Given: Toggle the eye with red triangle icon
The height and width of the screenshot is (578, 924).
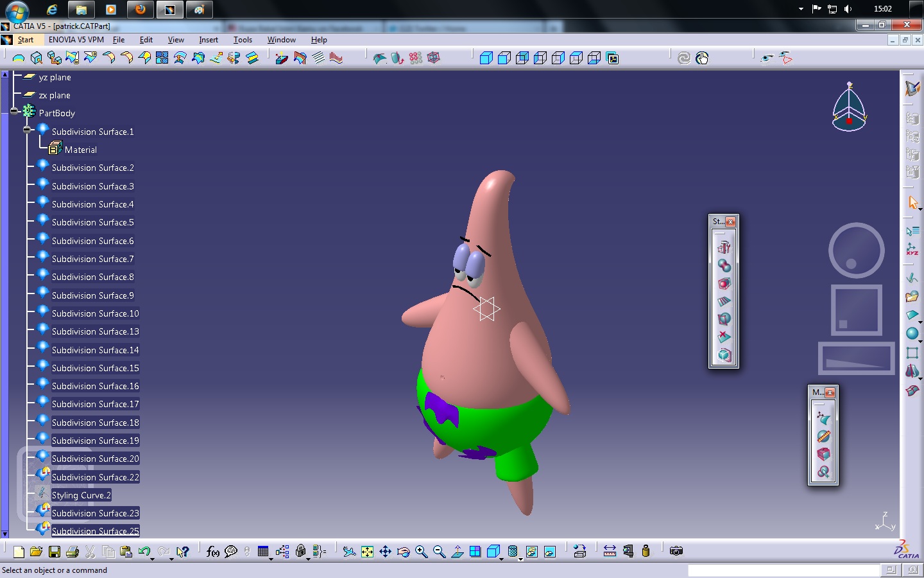Looking at the screenshot, I should pos(785,58).
